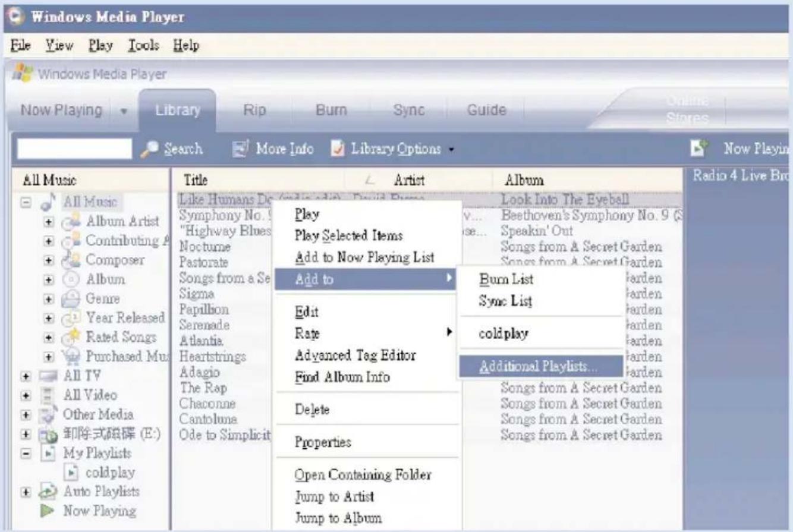Image resolution: width=793 pixels, height=532 pixels.
Task: Click the removable disk (E:) icon
Action: coord(48,434)
